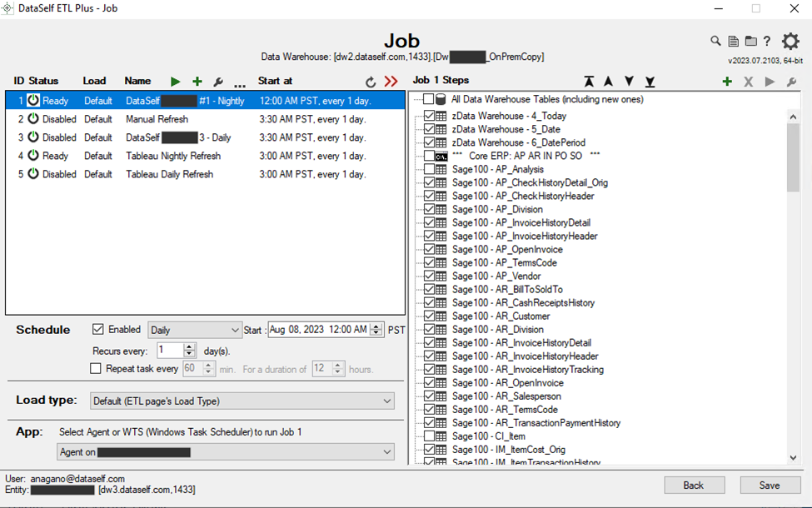Move step to top with the top arrow

pyautogui.click(x=590, y=82)
